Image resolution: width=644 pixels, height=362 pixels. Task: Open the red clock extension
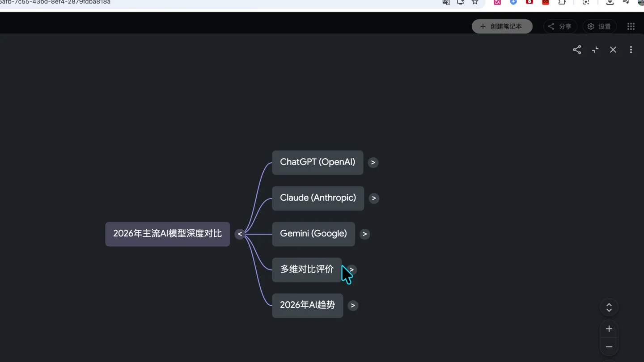tap(530, 2)
